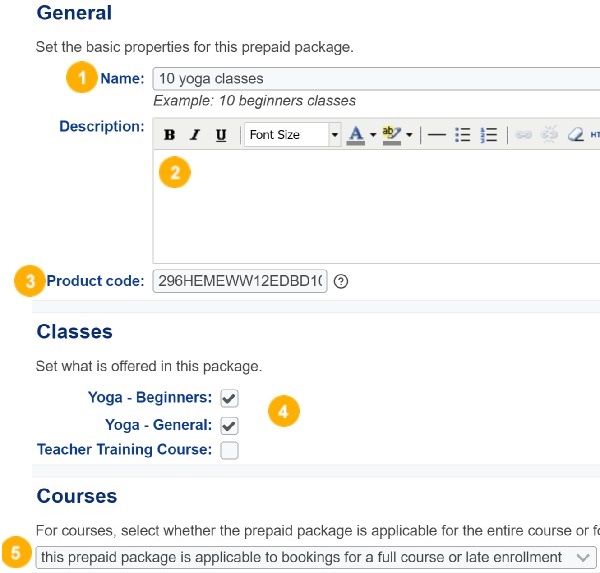Click the insert link icon
This screenshot has width=600, height=573.
click(x=523, y=135)
